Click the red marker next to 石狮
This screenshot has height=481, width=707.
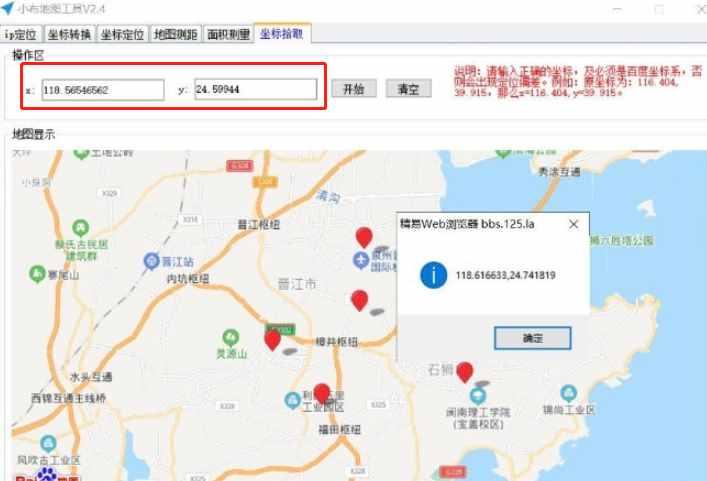pos(464,373)
